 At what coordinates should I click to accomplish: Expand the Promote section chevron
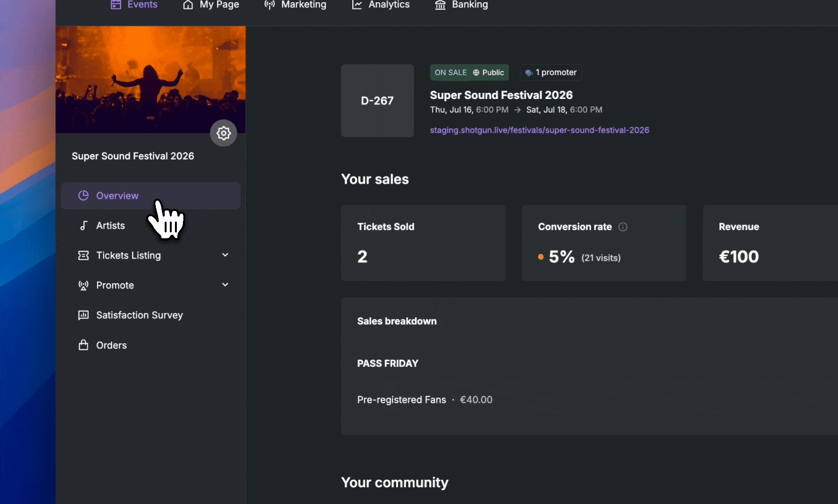[225, 285]
